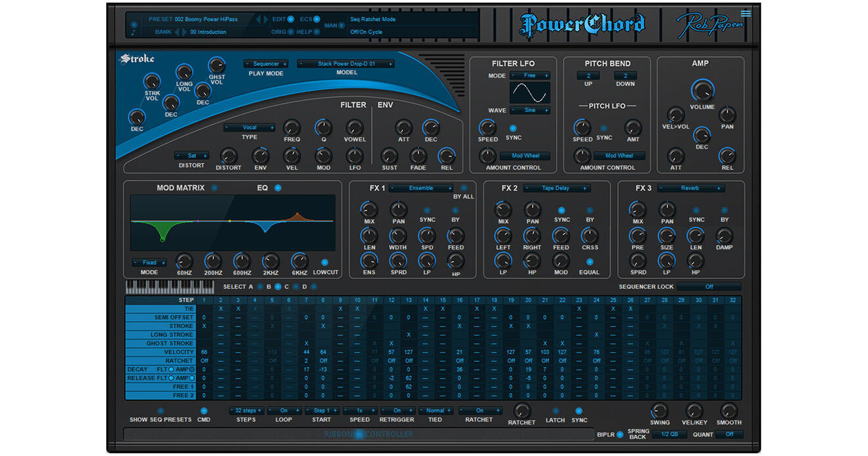Switch to the next bank with the right arrow
This screenshot has width=868, height=456.
tap(185, 31)
